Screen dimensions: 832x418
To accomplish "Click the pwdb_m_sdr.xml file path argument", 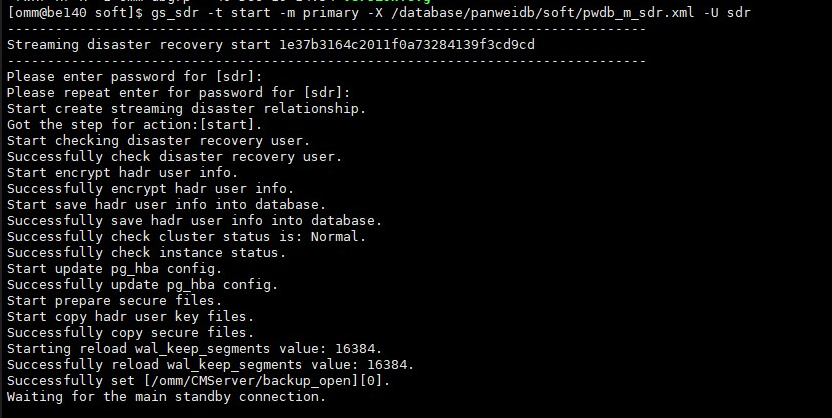I will (x=542, y=13).
